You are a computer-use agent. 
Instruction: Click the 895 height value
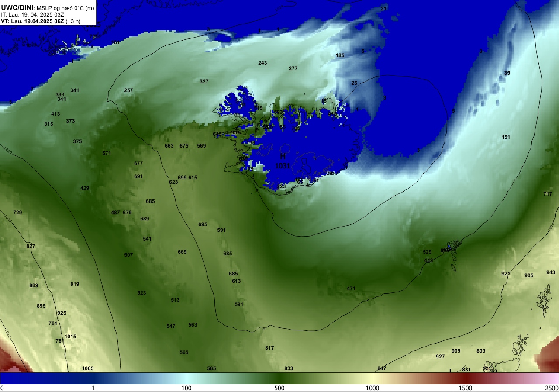click(x=41, y=306)
